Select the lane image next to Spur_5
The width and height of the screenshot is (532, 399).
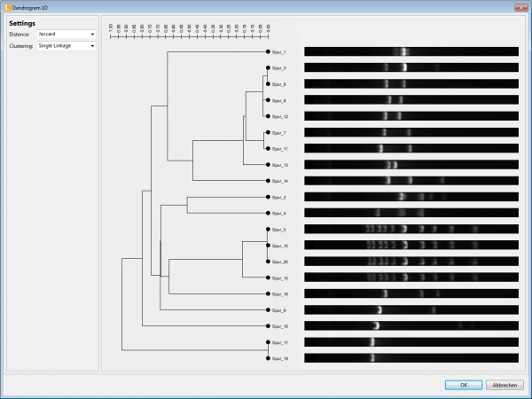411,230
